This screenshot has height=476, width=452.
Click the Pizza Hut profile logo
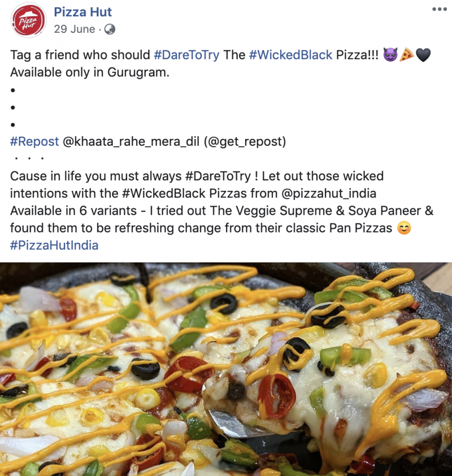28,20
